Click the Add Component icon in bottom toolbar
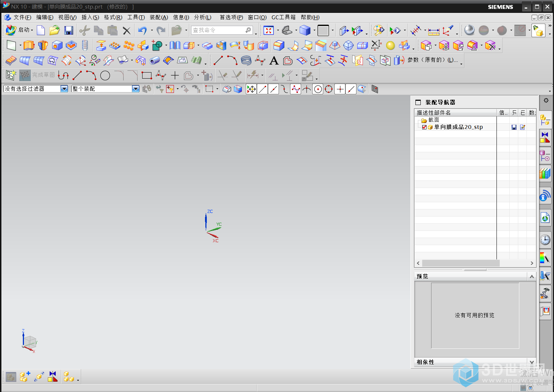554x392 pixels. (x=25, y=377)
